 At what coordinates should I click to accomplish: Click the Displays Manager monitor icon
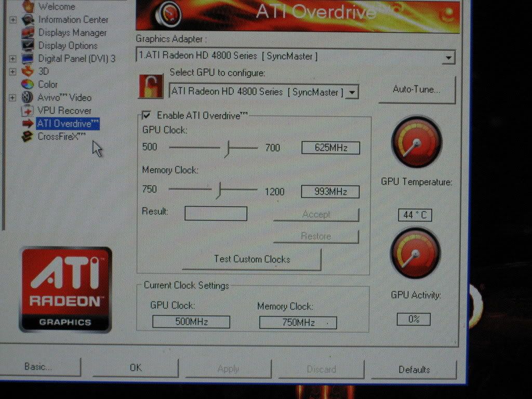point(28,33)
